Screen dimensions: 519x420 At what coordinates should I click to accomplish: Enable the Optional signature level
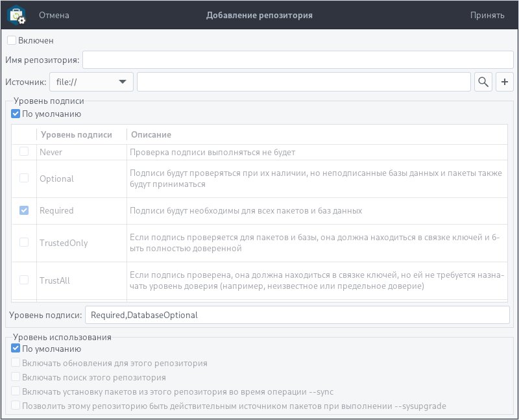tap(23, 179)
